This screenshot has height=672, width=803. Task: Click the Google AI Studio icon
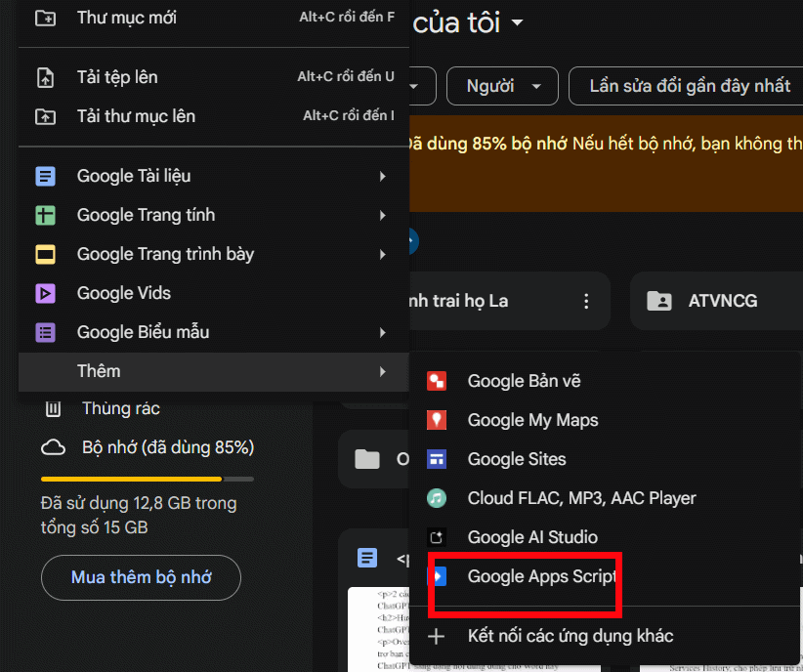[437, 537]
